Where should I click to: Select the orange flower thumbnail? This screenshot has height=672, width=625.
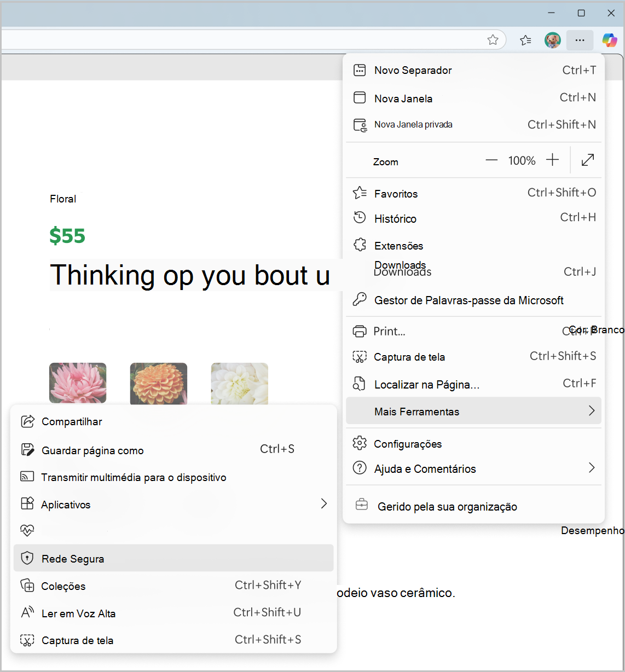pos(159,384)
